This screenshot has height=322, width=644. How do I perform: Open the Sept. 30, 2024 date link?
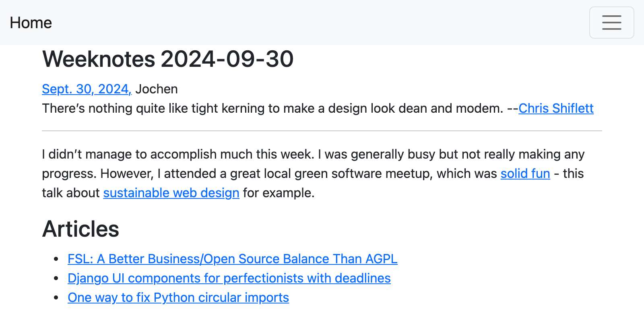point(86,89)
